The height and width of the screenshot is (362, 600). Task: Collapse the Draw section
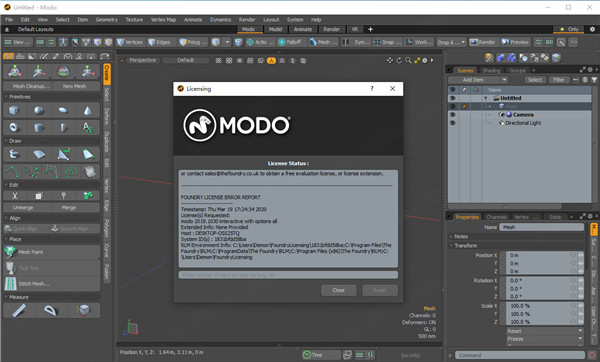point(6,141)
